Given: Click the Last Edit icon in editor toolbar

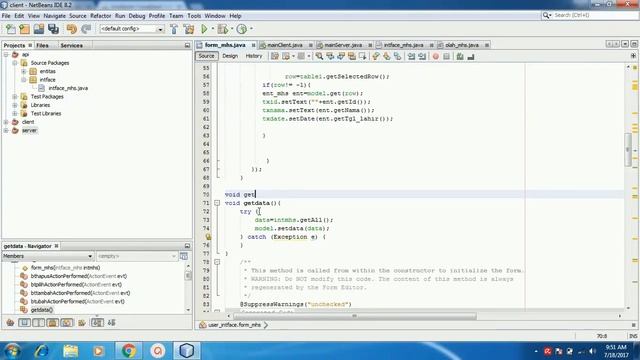Looking at the screenshot, I should click(x=275, y=56).
